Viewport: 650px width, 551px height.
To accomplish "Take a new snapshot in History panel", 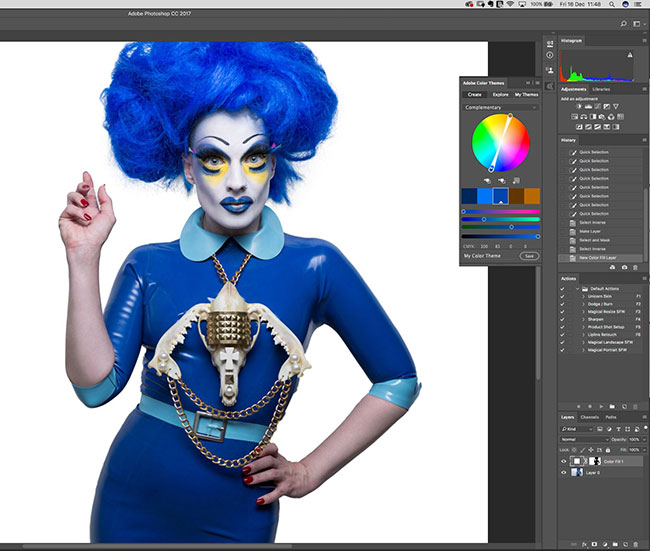I will tap(624, 268).
